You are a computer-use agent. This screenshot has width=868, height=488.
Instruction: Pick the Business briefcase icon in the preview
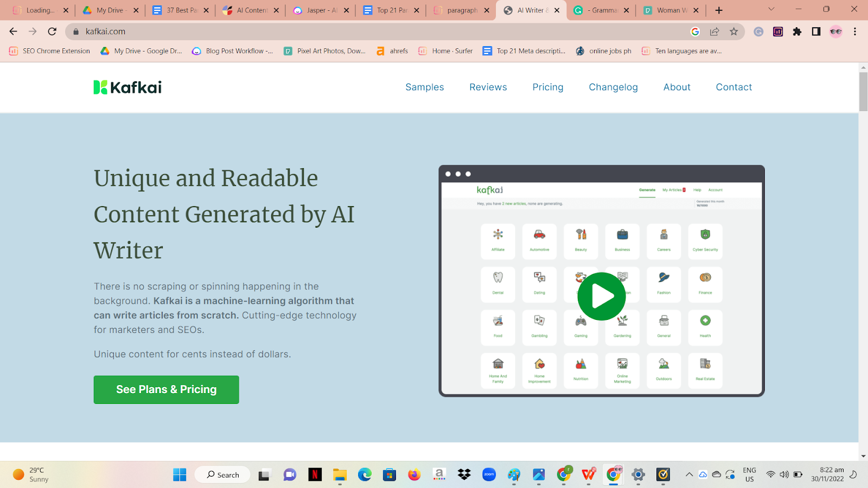point(622,241)
